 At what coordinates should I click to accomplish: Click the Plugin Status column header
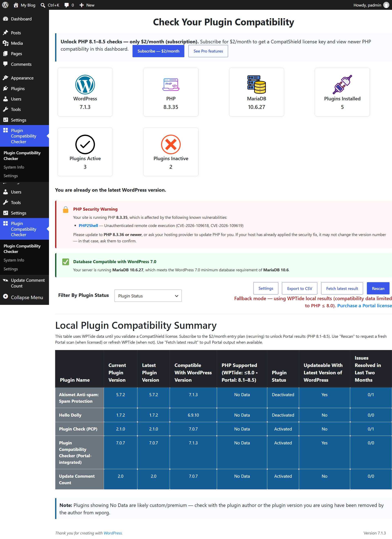coord(283,369)
